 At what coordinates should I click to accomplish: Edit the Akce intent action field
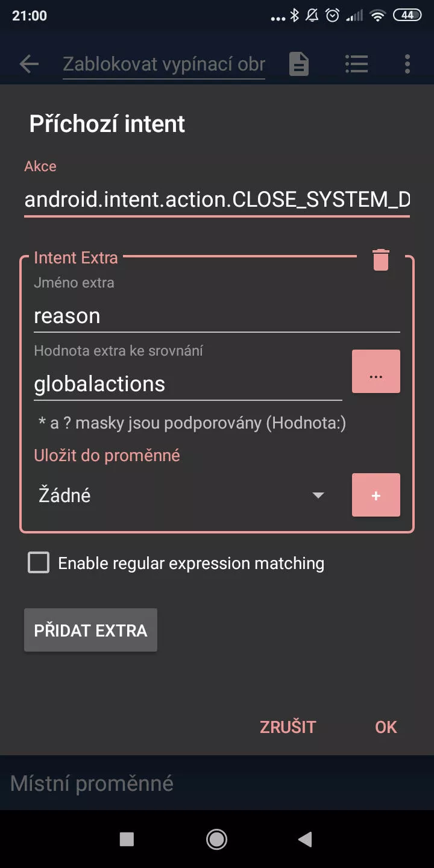[217, 200]
